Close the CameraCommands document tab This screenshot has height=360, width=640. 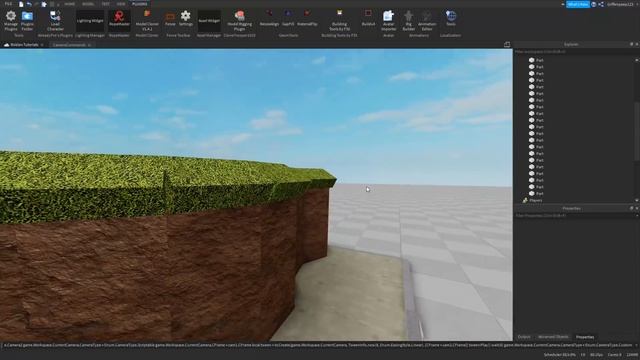pos(89,45)
